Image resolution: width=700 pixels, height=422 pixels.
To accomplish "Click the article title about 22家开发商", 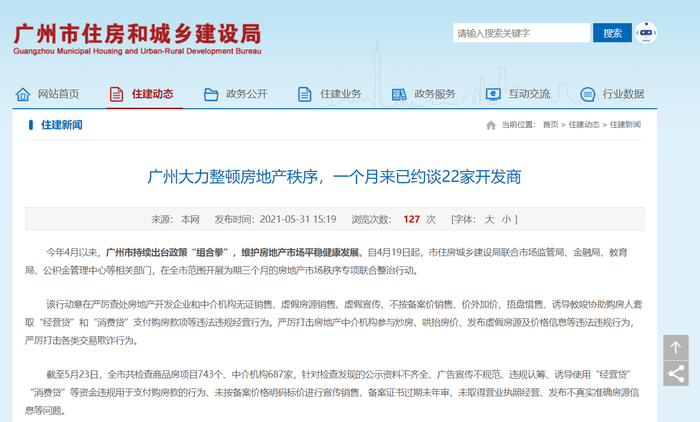I will [334, 177].
